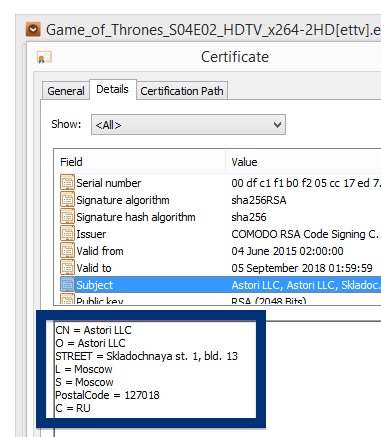381x437 pixels.
Task: Click the sha256RSA value
Action: 259,200
